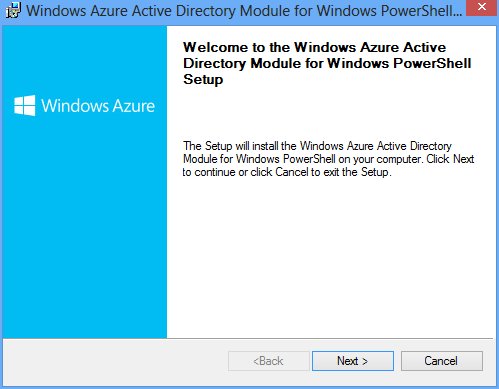Click the word Setup in heading

pos(203,80)
